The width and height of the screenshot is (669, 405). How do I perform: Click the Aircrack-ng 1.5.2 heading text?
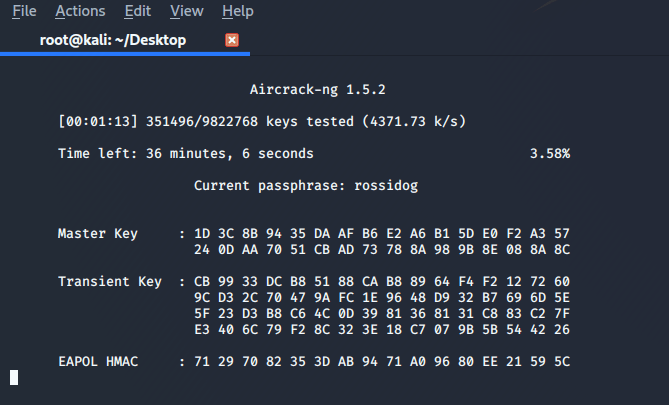pyautogui.click(x=317, y=90)
